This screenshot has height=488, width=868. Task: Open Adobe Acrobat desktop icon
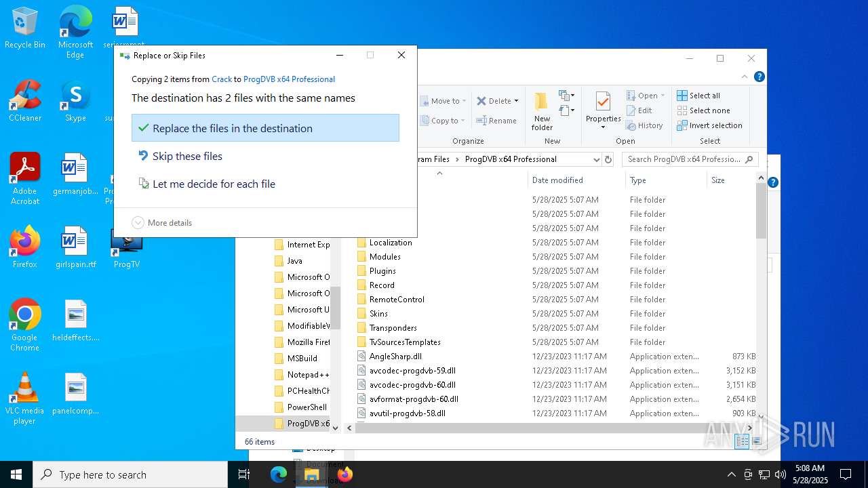[x=25, y=178]
